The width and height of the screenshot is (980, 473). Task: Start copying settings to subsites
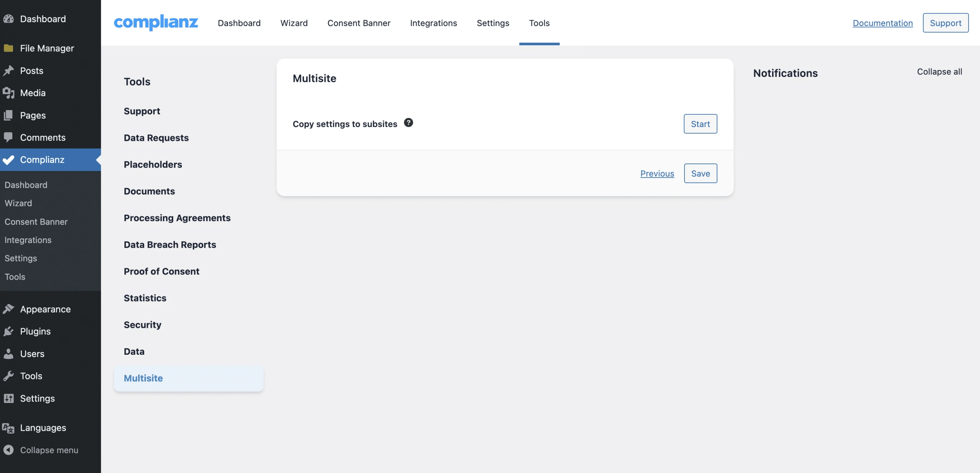700,124
